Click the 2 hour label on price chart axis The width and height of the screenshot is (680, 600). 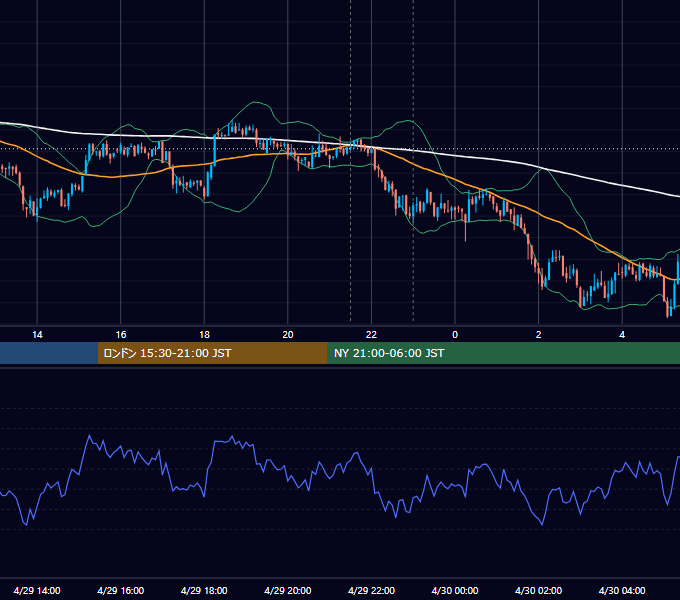538,335
